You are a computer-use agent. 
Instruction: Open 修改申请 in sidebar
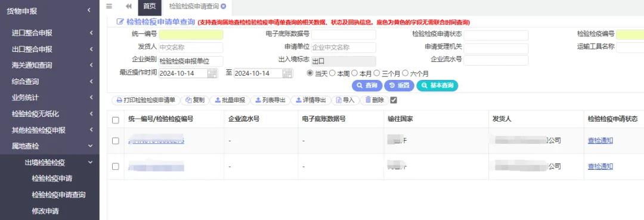[45, 211]
